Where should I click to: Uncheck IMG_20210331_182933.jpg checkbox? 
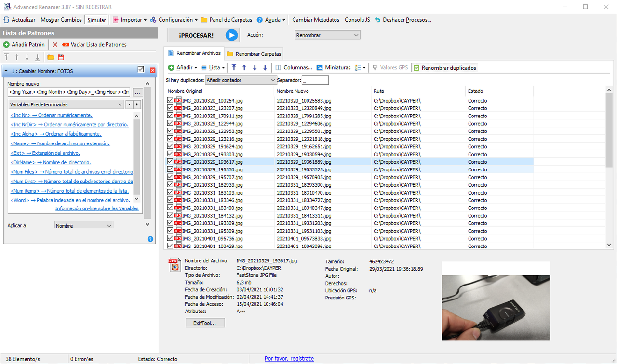pyautogui.click(x=170, y=184)
